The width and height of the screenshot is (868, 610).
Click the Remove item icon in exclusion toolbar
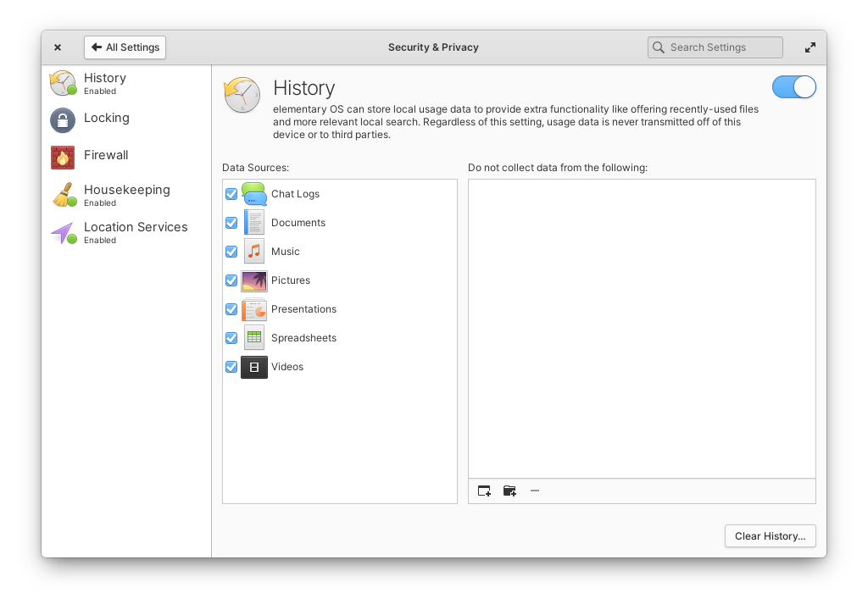535,491
